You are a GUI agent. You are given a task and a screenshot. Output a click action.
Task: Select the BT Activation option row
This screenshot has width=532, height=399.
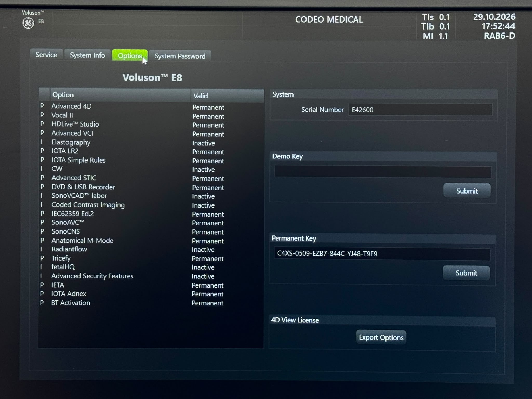tap(151, 303)
